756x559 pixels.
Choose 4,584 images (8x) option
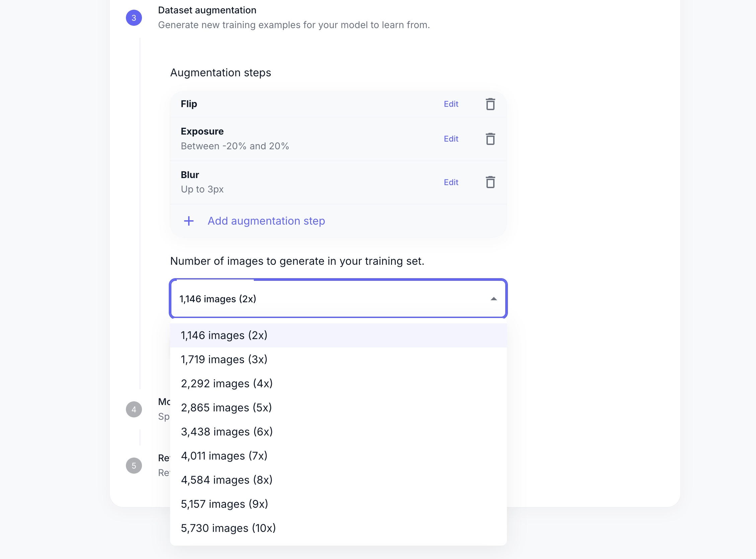pyautogui.click(x=227, y=480)
